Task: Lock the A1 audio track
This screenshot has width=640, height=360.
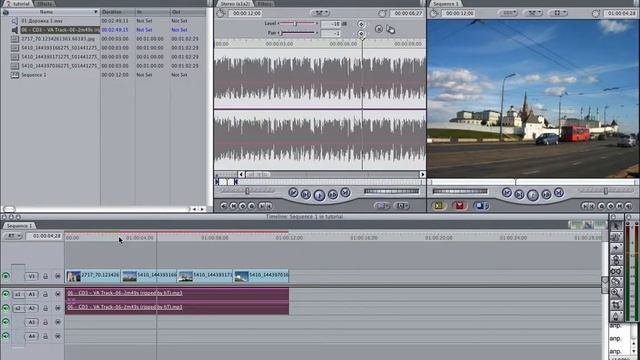Action: pos(45,294)
